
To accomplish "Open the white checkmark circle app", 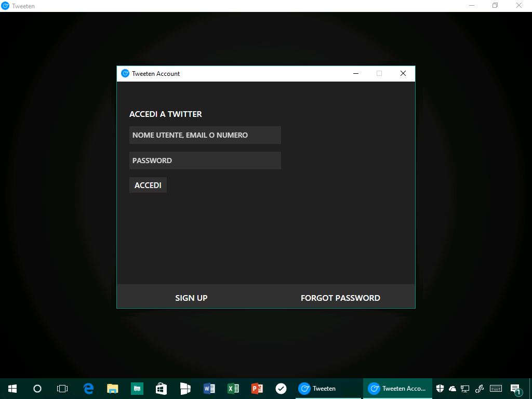I will pyautogui.click(x=281, y=389).
